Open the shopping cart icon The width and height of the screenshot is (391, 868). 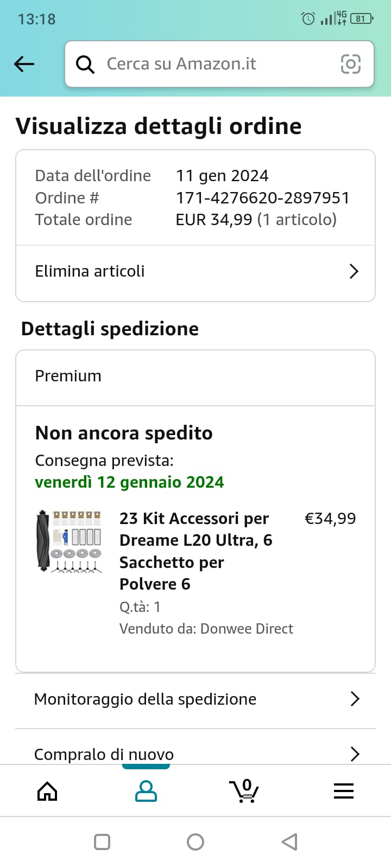(244, 790)
